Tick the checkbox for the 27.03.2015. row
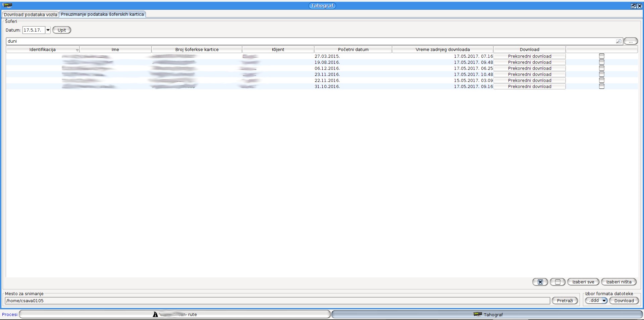The height and width of the screenshot is (320, 644). point(601,56)
